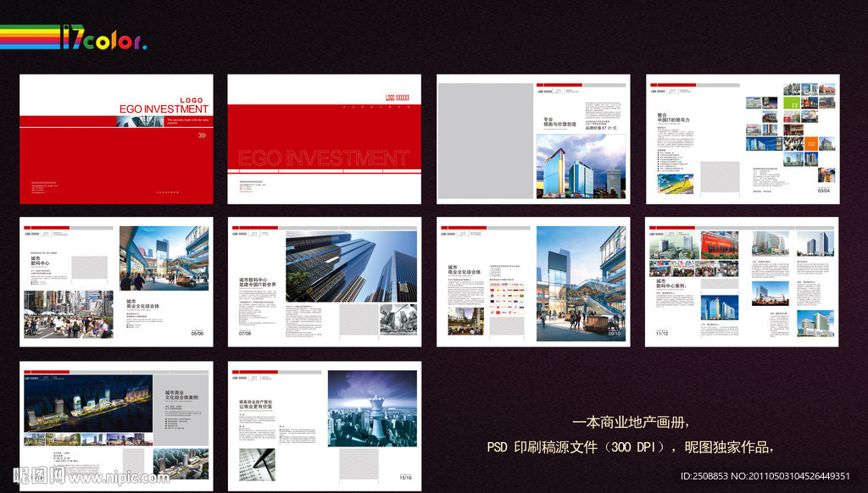868x493 pixels.
Task: Open the black-and-white city photo on spread 07/08
Action: 398,319
